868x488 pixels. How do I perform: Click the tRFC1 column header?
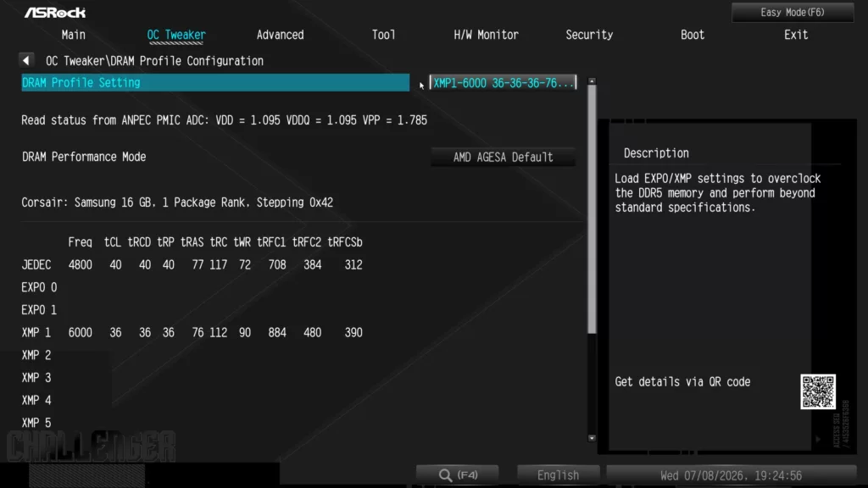coord(271,242)
